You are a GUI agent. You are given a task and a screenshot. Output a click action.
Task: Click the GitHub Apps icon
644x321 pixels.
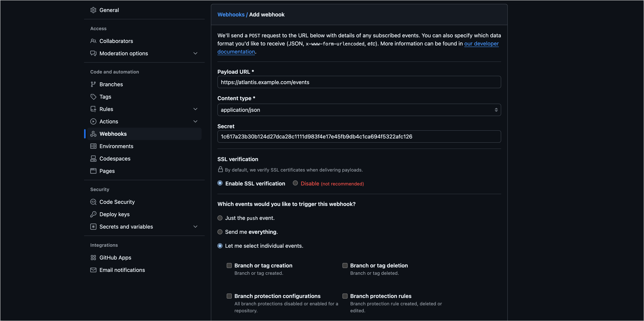point(93,257)
